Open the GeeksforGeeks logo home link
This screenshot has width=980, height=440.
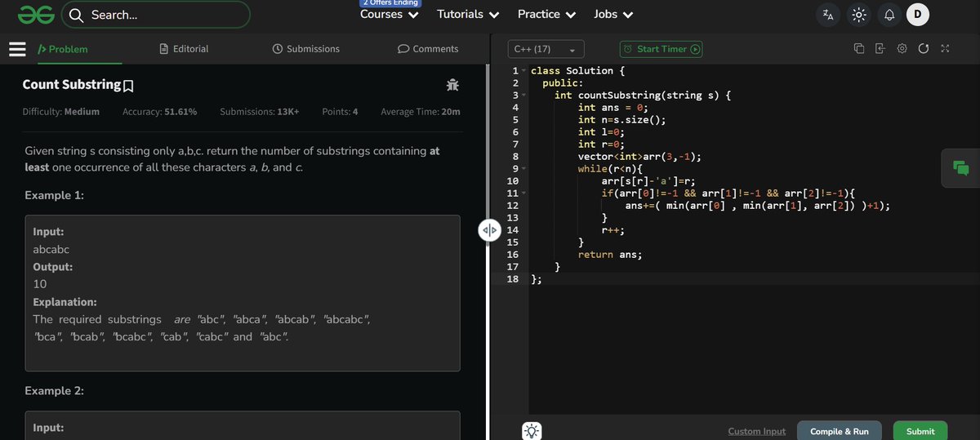tap(35, 15)
